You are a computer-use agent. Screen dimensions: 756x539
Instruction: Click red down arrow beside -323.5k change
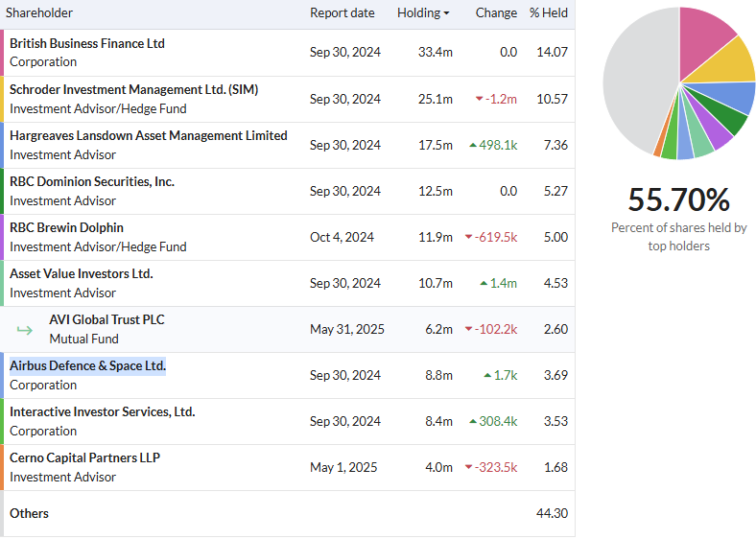pyautogui.click(x=469, y=468)
